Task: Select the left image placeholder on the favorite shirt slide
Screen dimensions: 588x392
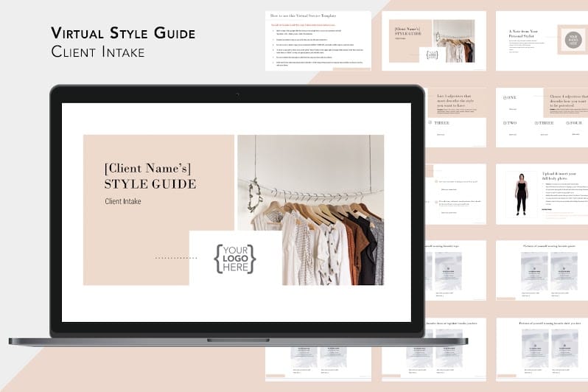Action: pos(535,349)
